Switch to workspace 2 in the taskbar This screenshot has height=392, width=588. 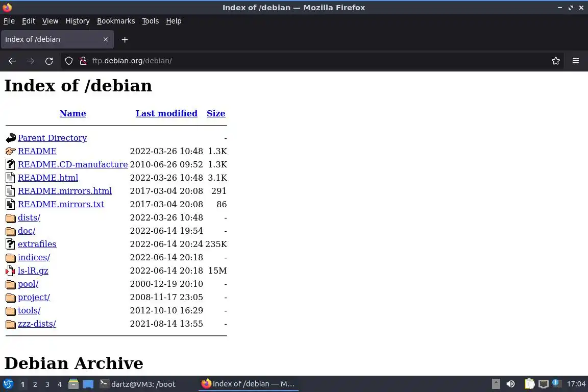(35, 384)
